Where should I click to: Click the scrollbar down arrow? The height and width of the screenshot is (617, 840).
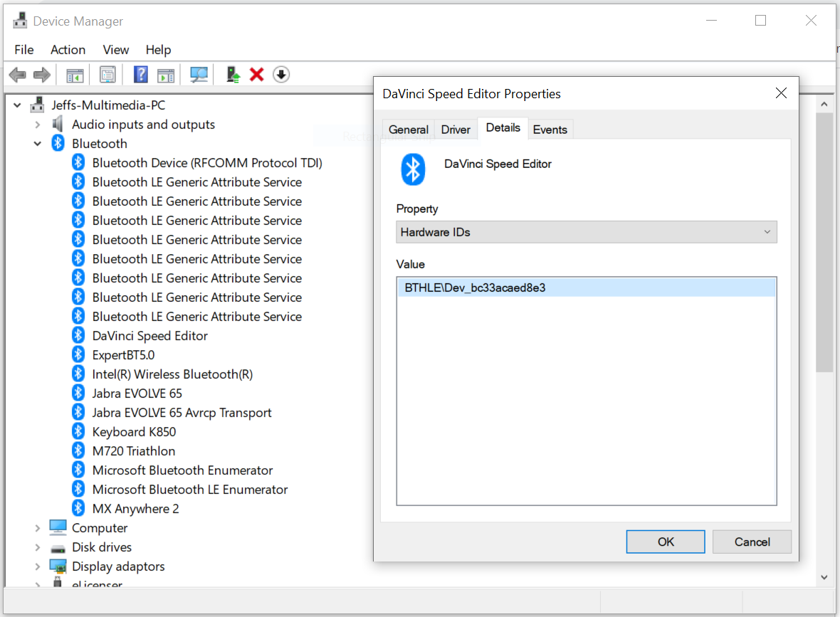(824, 577)
